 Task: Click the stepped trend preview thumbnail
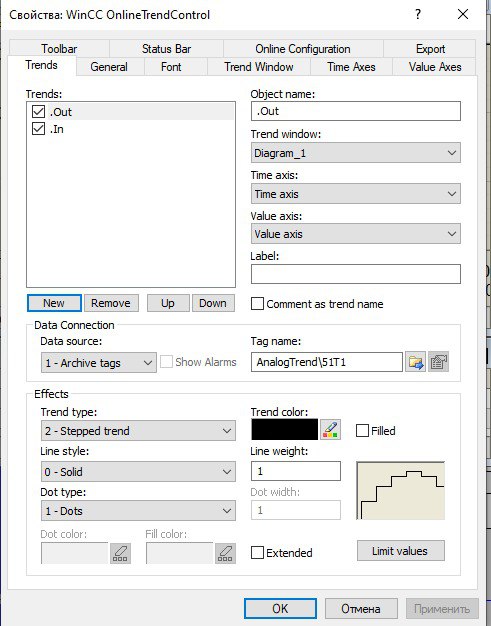click(x=400, y=491)
